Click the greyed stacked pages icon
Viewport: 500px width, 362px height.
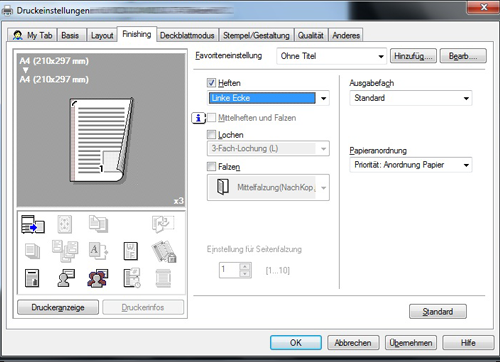[32, 251]
